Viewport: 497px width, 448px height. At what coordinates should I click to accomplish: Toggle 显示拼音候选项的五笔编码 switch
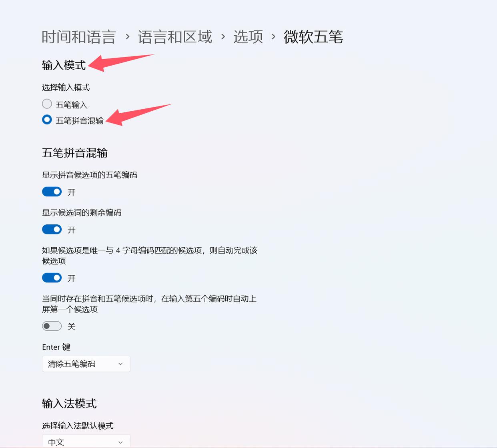tap(52, 192)
